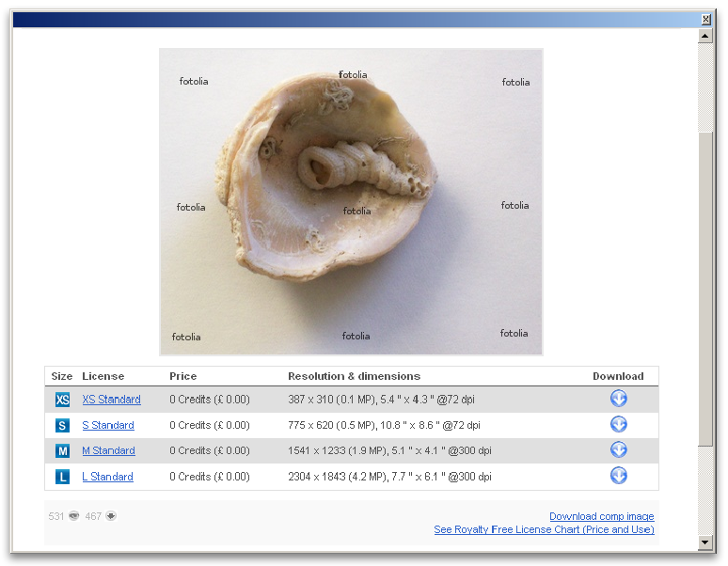Image resolution: width=728 pixels, height=566 pixels.
Task: Download the L Standard image
Action: click(619, 476)
